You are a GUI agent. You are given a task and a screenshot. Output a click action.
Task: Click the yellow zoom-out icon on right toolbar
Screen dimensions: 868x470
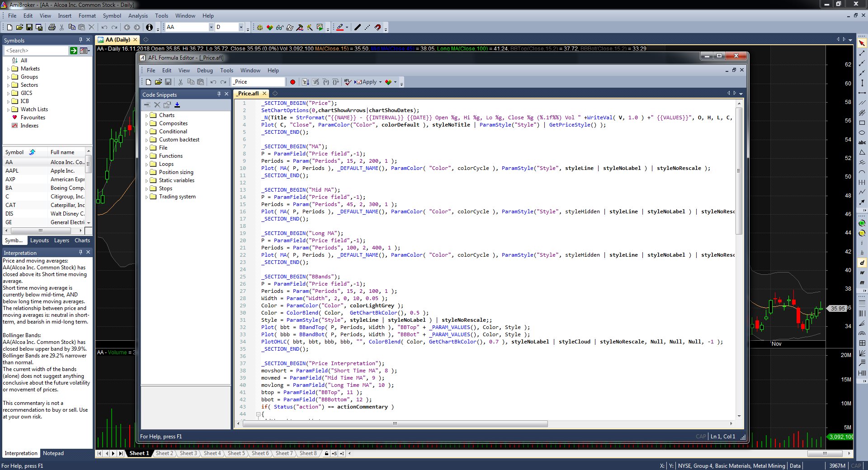[862, 233]
